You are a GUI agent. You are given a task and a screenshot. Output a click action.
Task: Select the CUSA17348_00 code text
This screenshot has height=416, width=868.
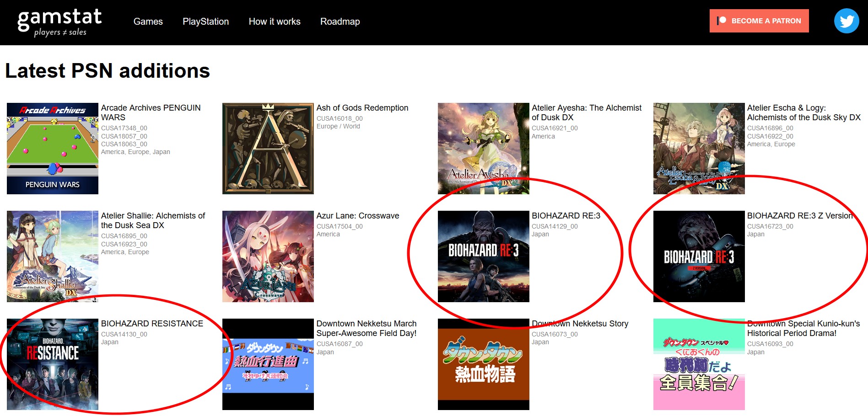[x=124, y=128]
